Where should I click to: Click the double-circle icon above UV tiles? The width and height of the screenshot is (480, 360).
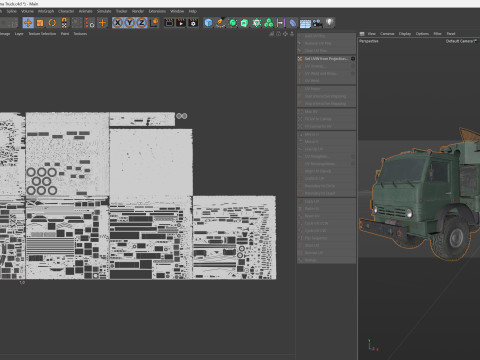[182, 116]
